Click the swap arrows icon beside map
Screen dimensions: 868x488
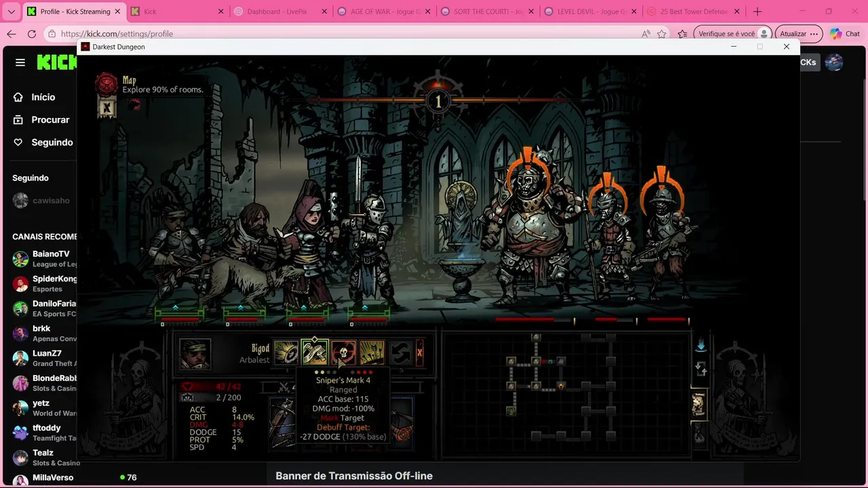coord(701,369)
